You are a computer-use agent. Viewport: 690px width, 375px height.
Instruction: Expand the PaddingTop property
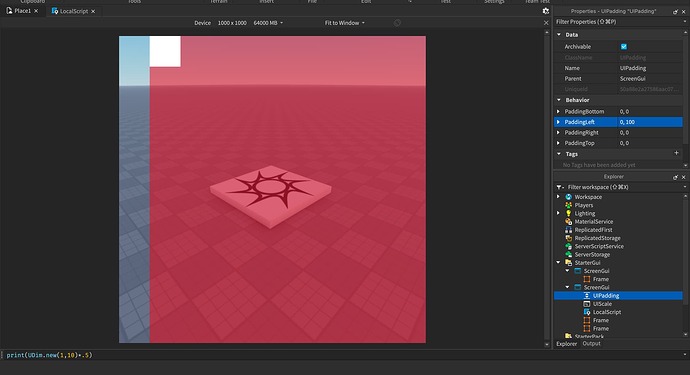558,143
